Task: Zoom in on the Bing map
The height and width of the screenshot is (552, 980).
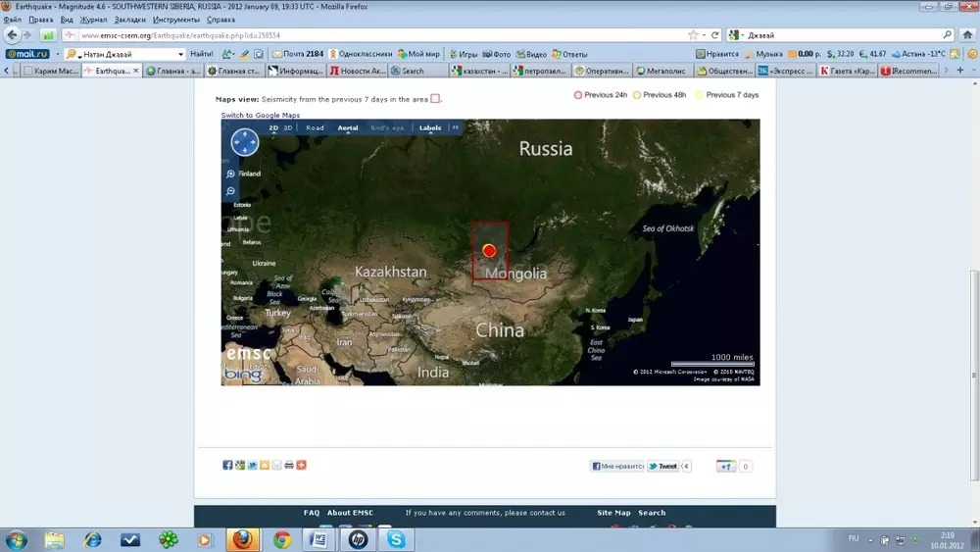Action: click(230, 174)
